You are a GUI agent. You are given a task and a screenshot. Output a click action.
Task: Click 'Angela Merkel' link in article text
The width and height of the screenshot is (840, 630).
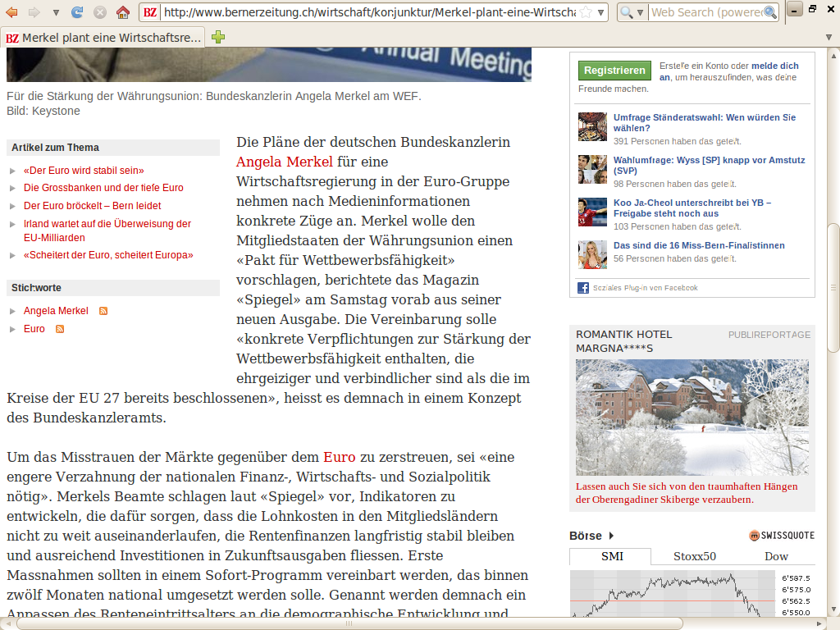(285, 162)
